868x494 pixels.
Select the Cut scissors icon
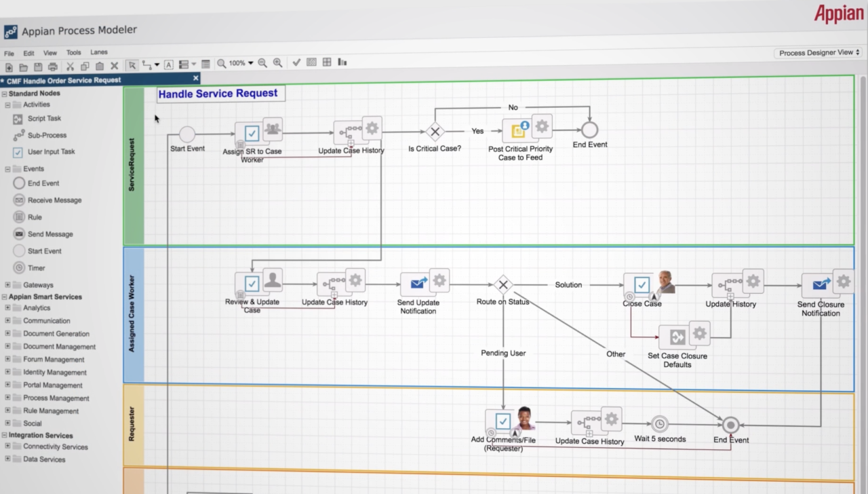click(70, 66)
